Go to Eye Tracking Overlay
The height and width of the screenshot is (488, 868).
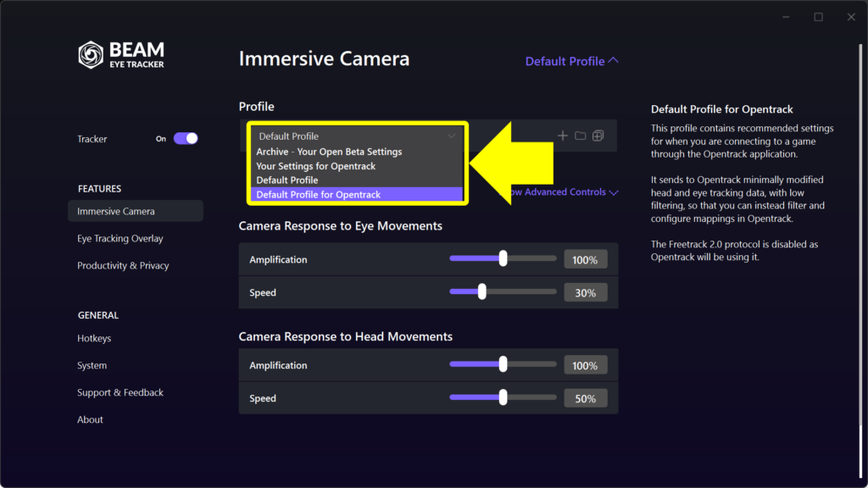[120, 238]
